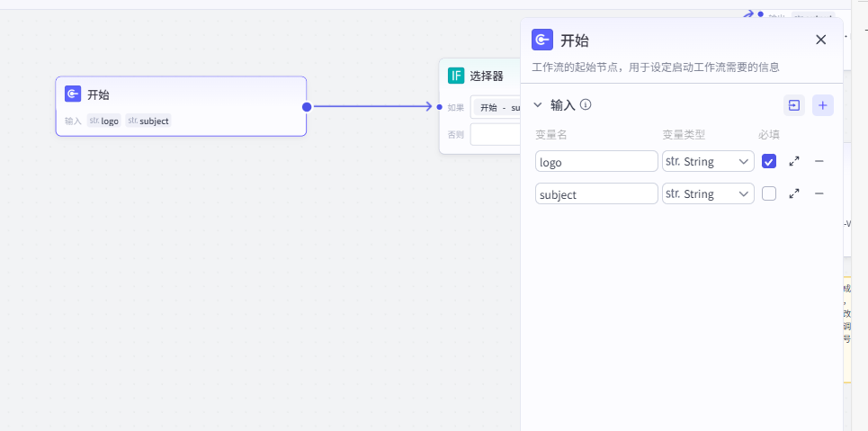Image resolution: width=868 pixels, height=431 pixels.
Task: Click the output port dot of 开始 node
Action: point(307,106)
